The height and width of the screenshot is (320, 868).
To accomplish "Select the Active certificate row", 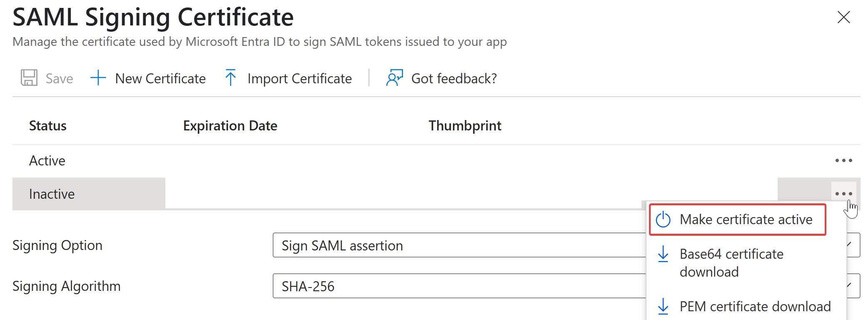I will [x=47, y=161].
